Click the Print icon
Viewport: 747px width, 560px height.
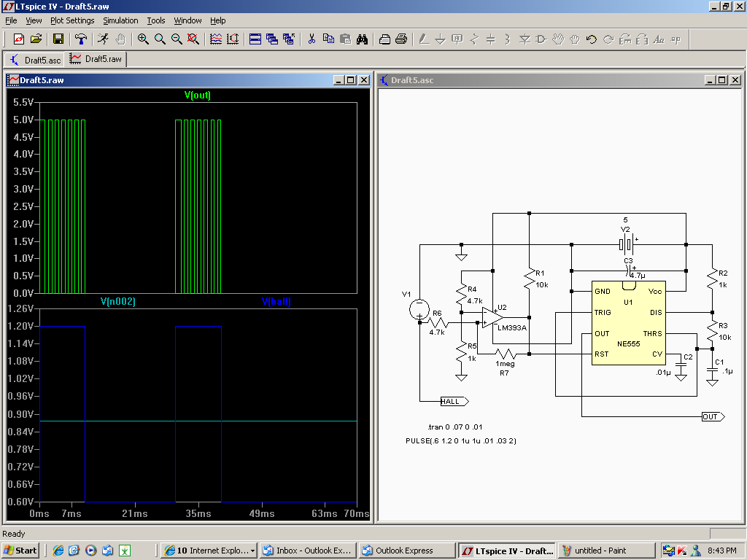(x=401, y=39)
